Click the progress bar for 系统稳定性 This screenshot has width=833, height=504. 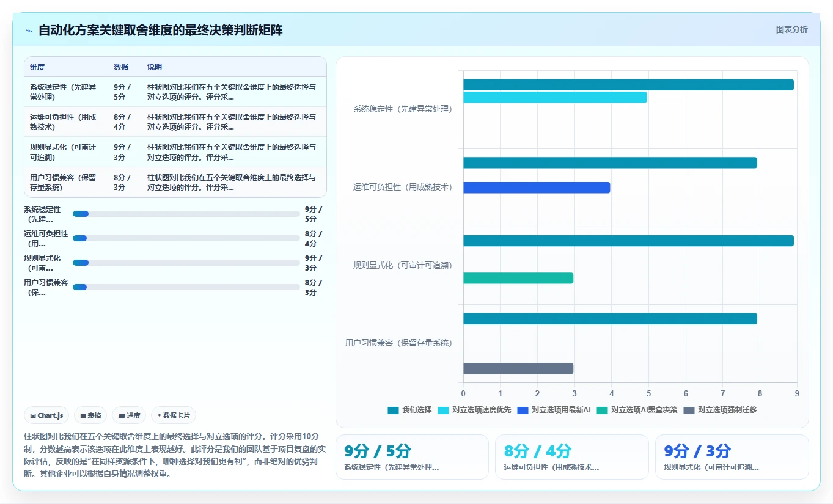point(186,214)
